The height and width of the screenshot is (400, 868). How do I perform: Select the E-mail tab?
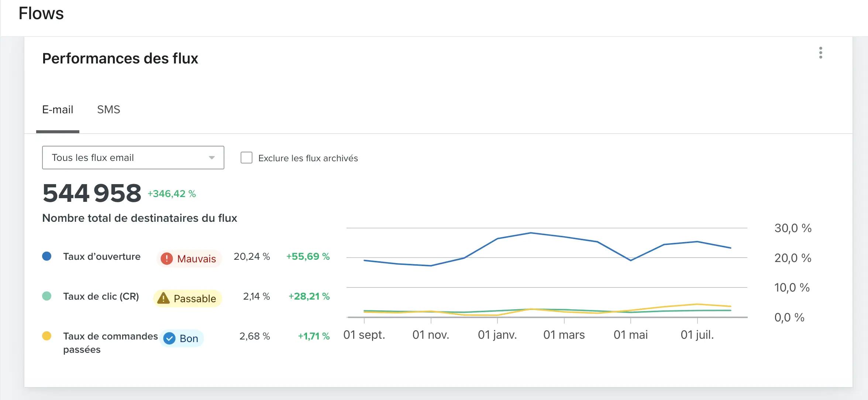58,110
